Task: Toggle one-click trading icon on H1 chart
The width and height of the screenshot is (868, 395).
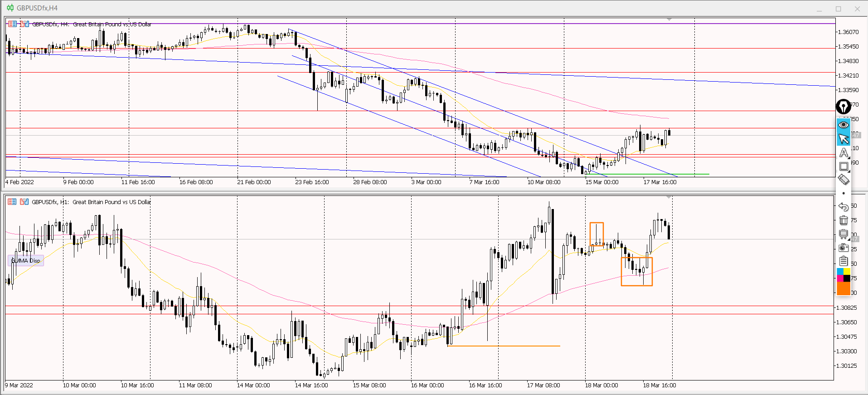Action: (24, 202)
